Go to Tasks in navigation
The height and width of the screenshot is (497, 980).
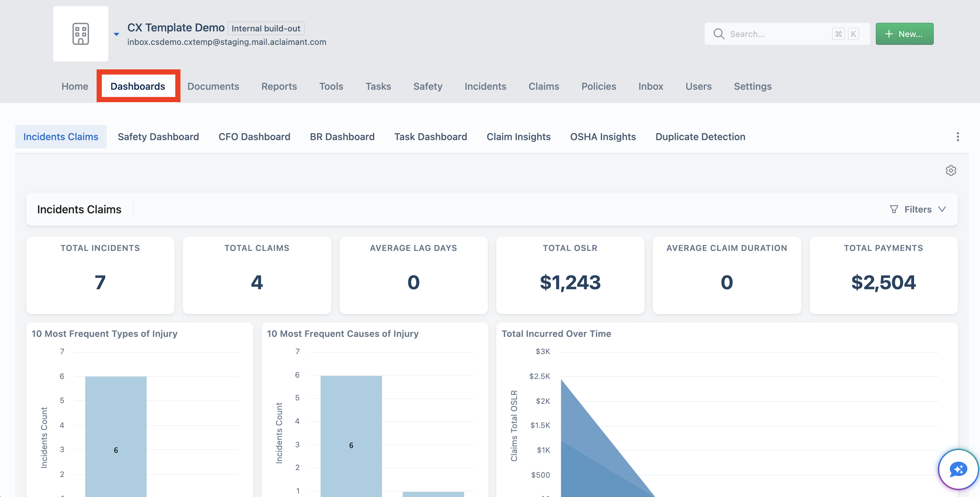[x=378, y=86]
